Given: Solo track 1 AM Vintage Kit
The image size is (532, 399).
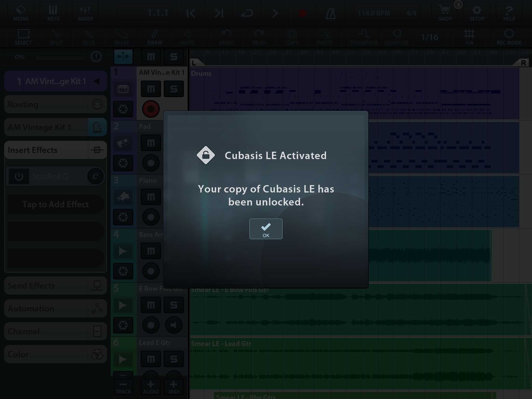Looking at the screenshot, I should pos(174,89).
